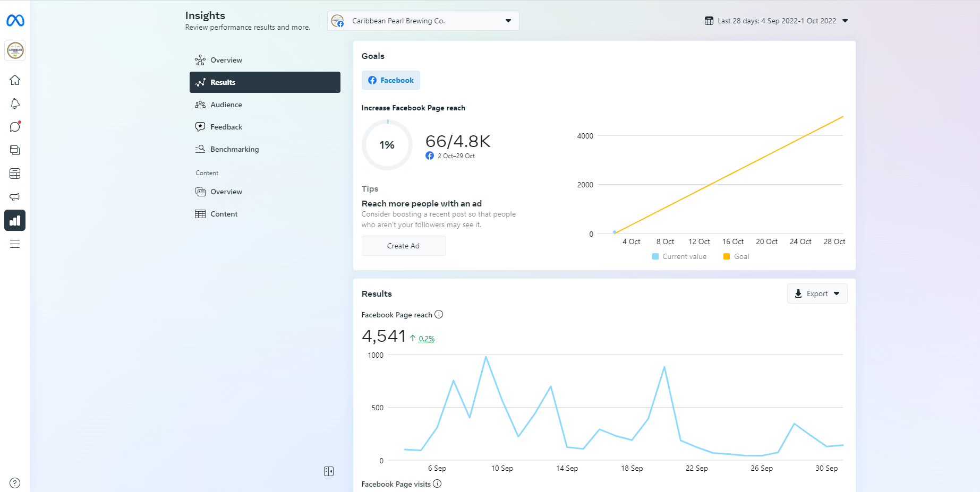Open the Last 28 days date range dropdown
The width and height of the screenshot is (980, 492).
click(776, 21)
